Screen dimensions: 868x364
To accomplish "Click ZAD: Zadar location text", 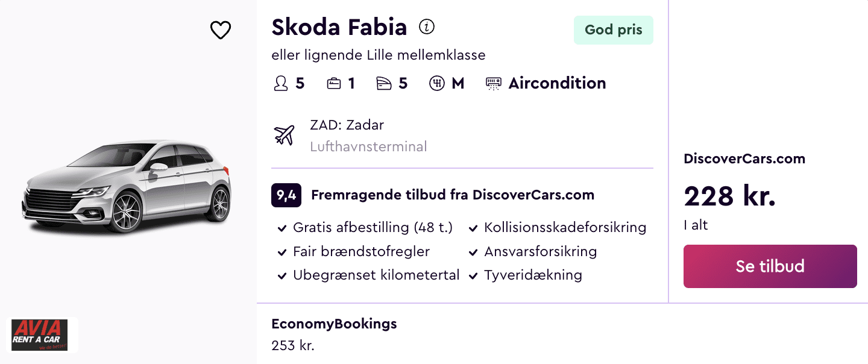I will pos(347,125).
